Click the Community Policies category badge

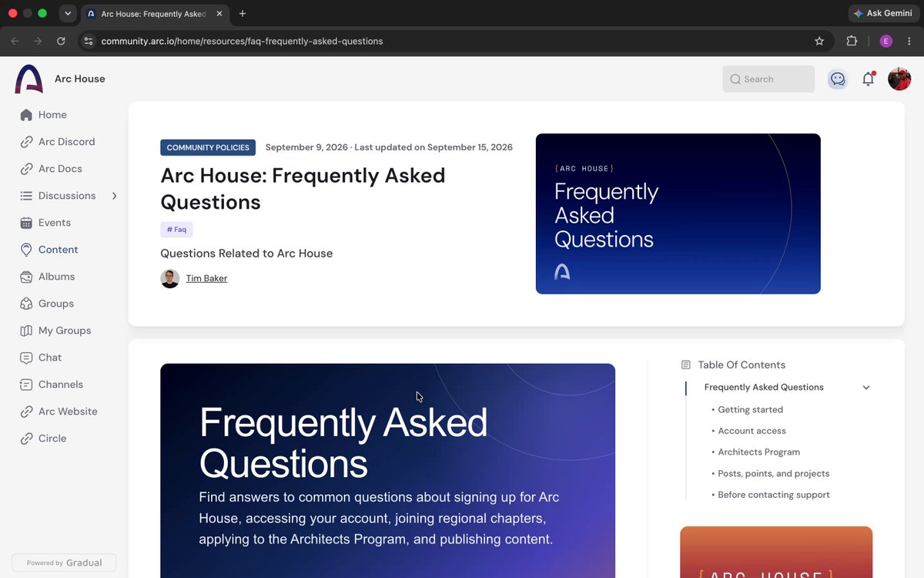pos(208,147)
